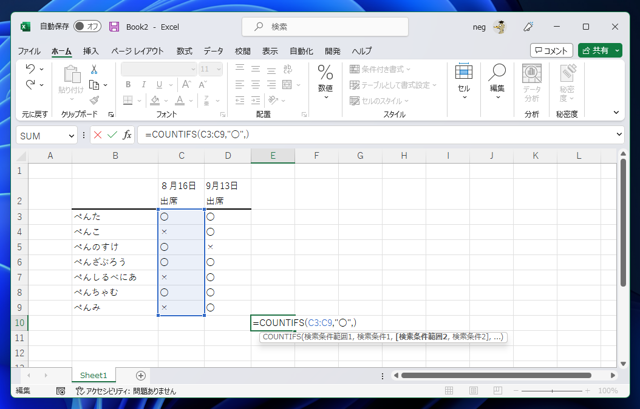Open the ファイル tab
The width and height of the screenshot is (640, 409).
[x=29, y=51]
